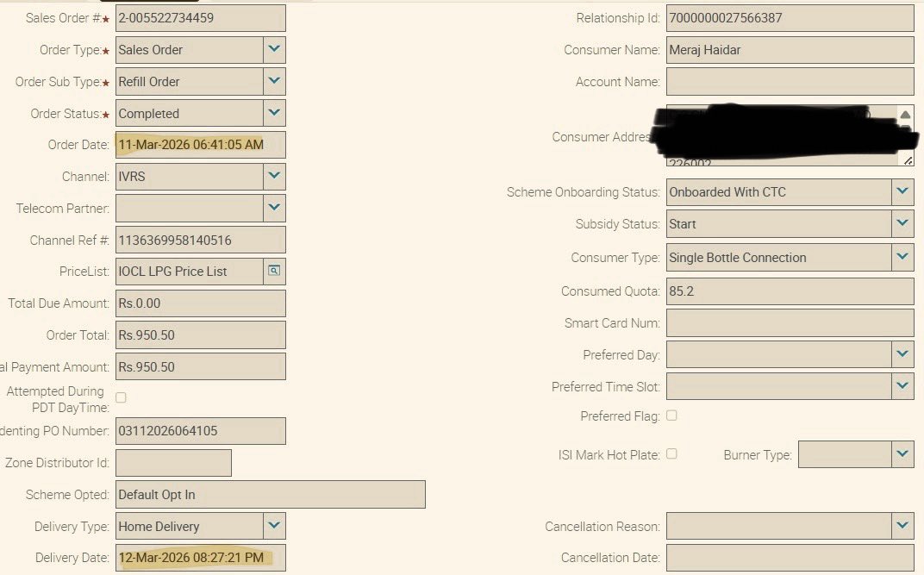Click the Scheme Opted field
This screenshot has height=575, width=924.
click(x=270, y=494)
